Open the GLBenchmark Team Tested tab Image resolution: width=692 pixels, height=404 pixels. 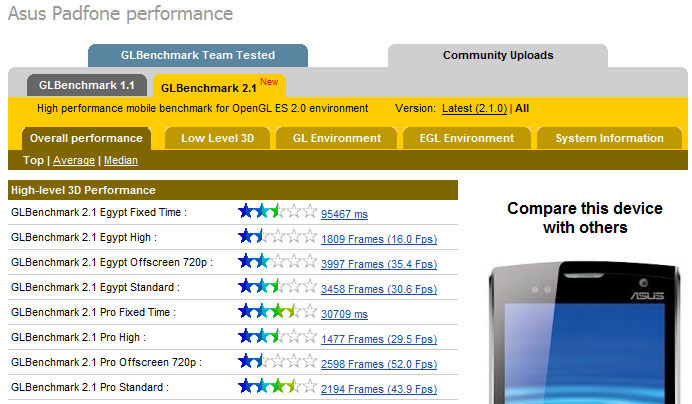pyautogui.click(x=198, y=55)
